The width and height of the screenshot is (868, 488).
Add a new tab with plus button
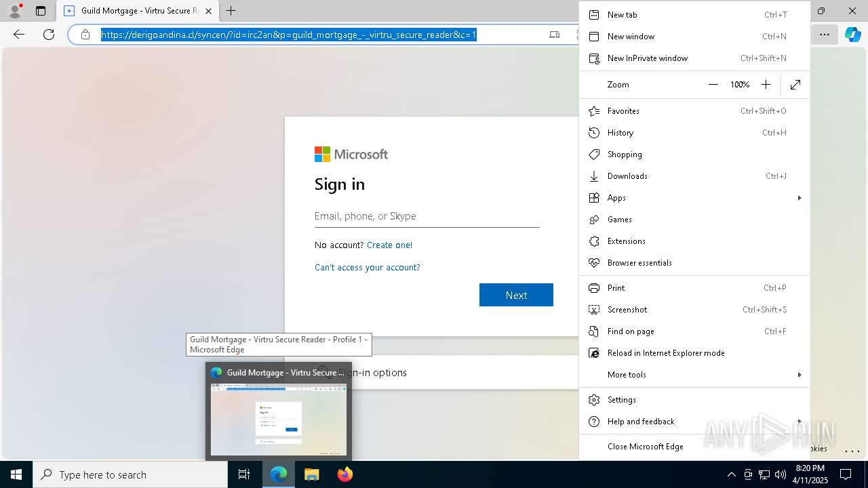point(231,11)
